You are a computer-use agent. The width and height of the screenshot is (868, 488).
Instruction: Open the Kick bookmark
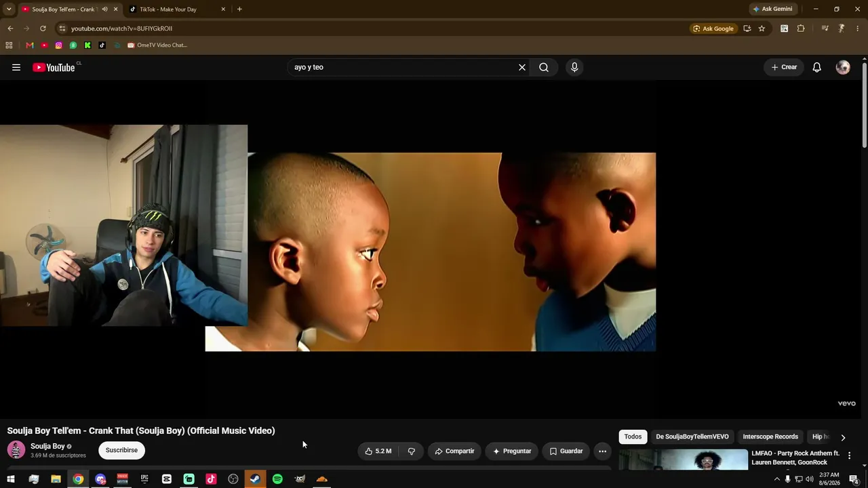[x=87, y=45]
